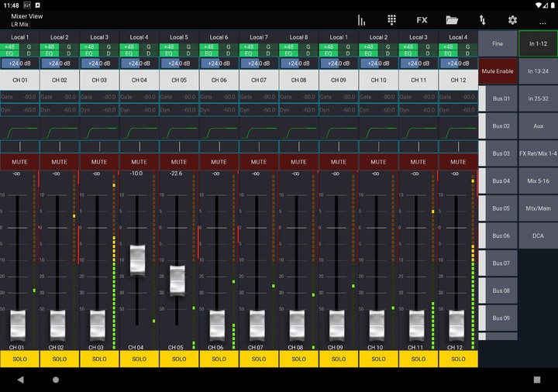Select the FX Ret/Mix 1-4 layer
This screenshot has height=392, width=558.
point(538,153)
